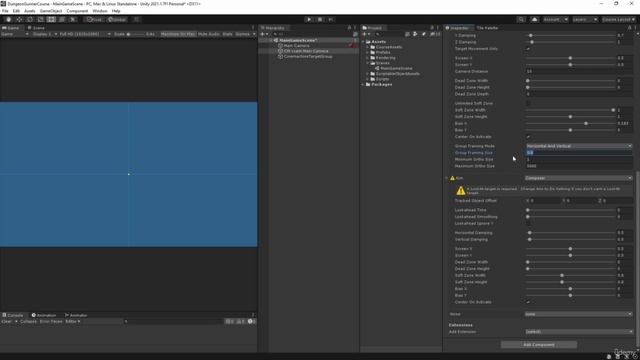This screenshot has width=640, height=360.
Task: Toggle the Global handle rotation button
Action: (x=117, y=19)
